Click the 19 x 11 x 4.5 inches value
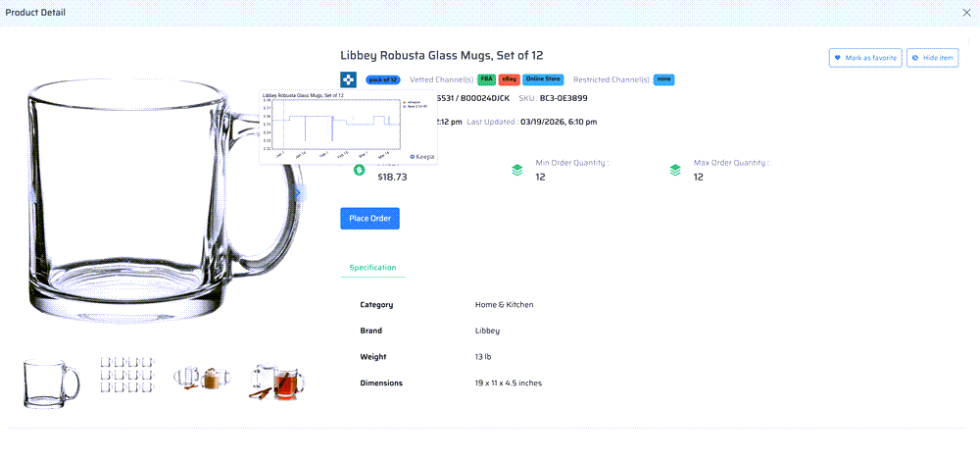The width and height of the screenshot is (980, 462). (x=509, y=384)
